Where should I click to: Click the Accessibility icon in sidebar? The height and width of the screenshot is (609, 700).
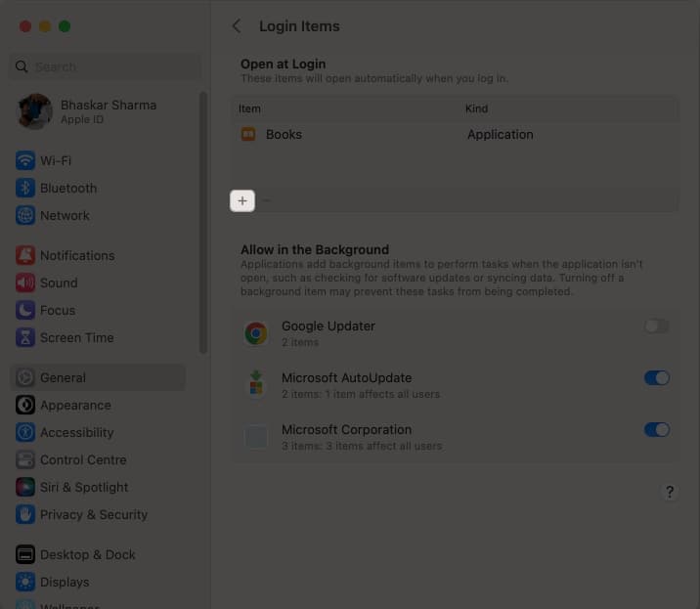pos(25,432)
